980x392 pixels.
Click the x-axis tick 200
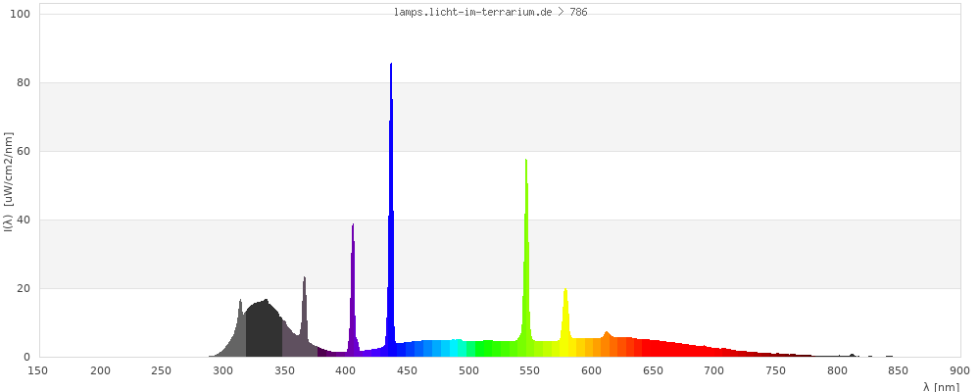pyautogui.click(x=100, y=370)
